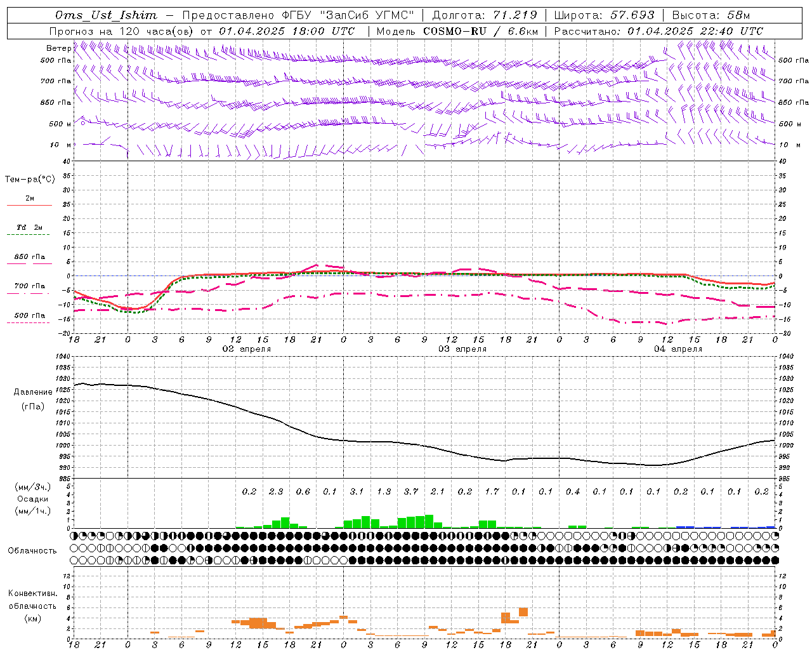Screen dimensions: 812x650
Task: Click the forecast length text Прогноз на 120 часа(ов)
Action: (122, 31)
